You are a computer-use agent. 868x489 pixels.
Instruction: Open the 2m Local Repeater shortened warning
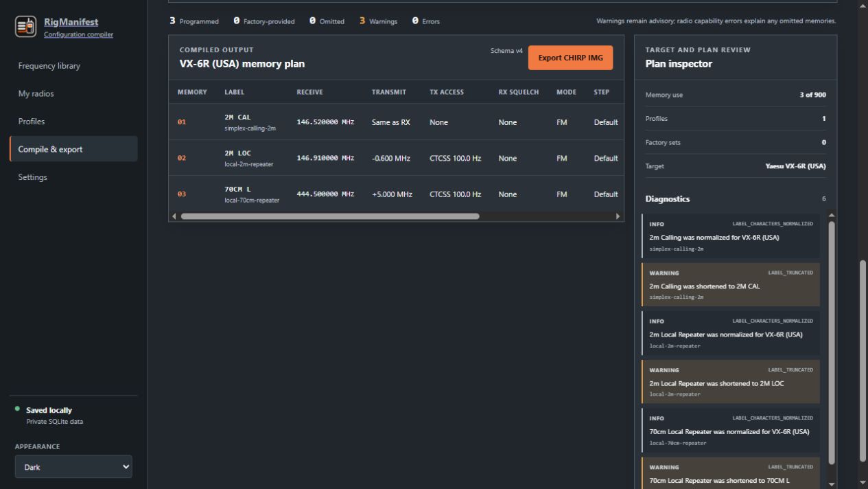pos(731,382)
